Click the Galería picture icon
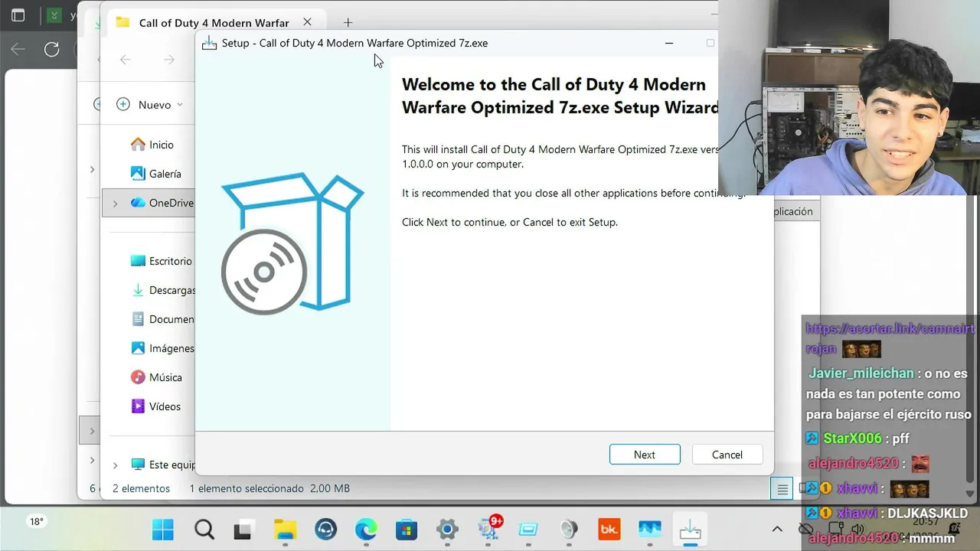This screenshot has width=980, height=551. click(x=138, y=173)
